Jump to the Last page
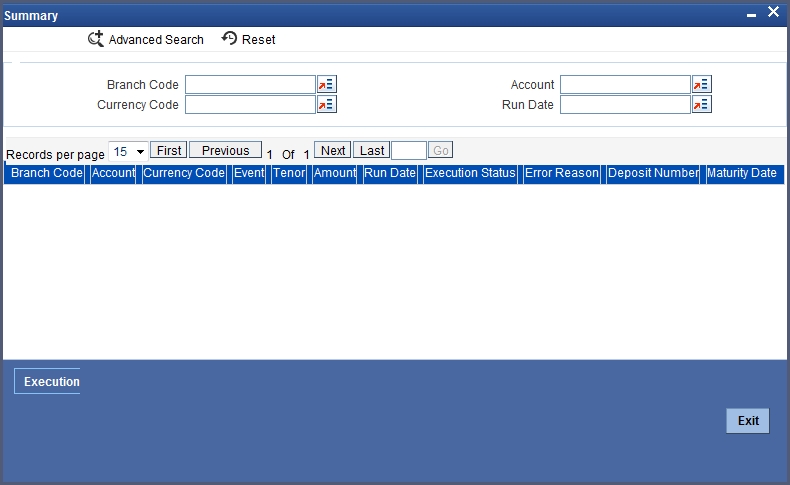 click(371, 150)
